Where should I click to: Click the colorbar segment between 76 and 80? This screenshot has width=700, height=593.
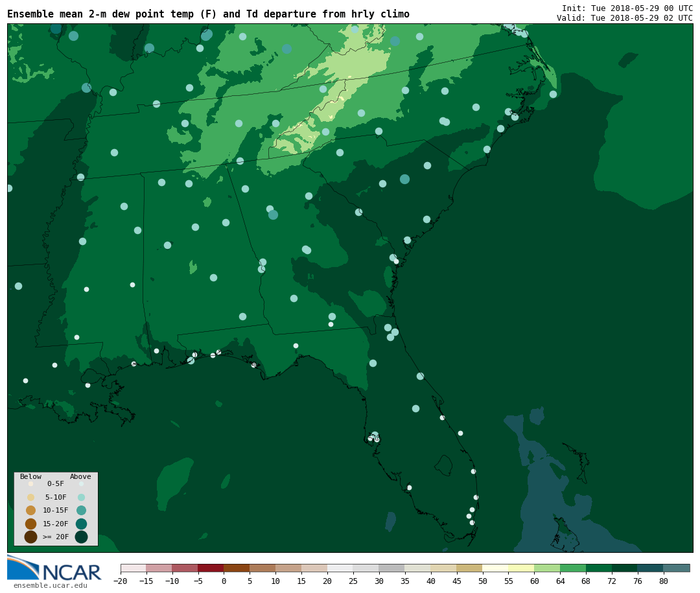(x=650, y=568)
